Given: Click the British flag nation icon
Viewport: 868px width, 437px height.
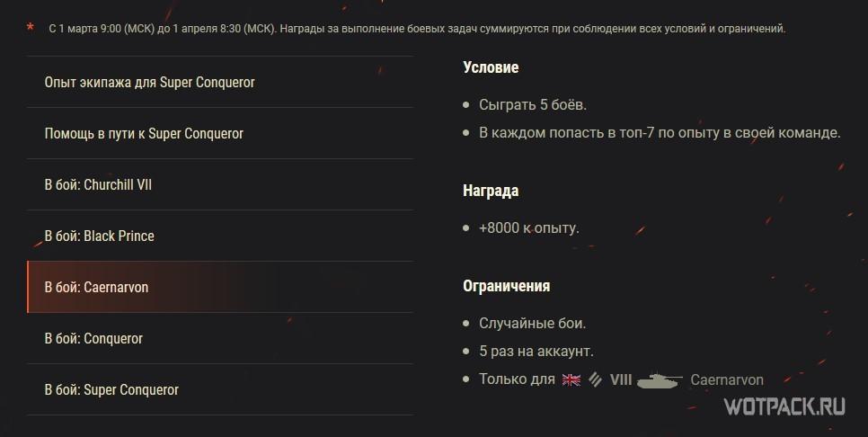Looking at the screenshot, I should (x=571, y=379).
